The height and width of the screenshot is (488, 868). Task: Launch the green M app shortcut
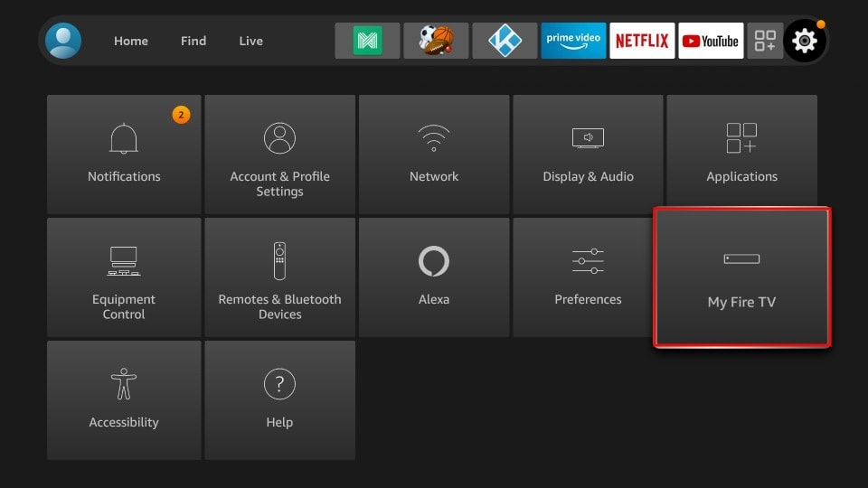pyautogui.click(x=367, y=41)
